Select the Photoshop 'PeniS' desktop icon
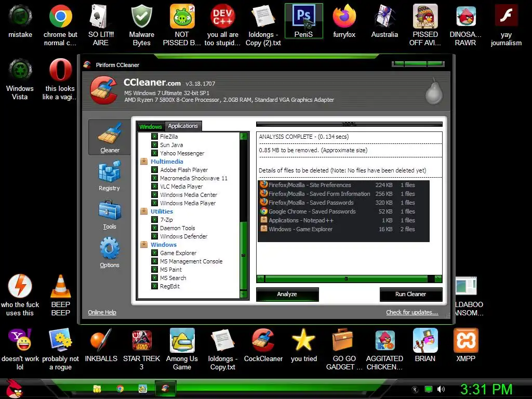 tap(303, 21)
